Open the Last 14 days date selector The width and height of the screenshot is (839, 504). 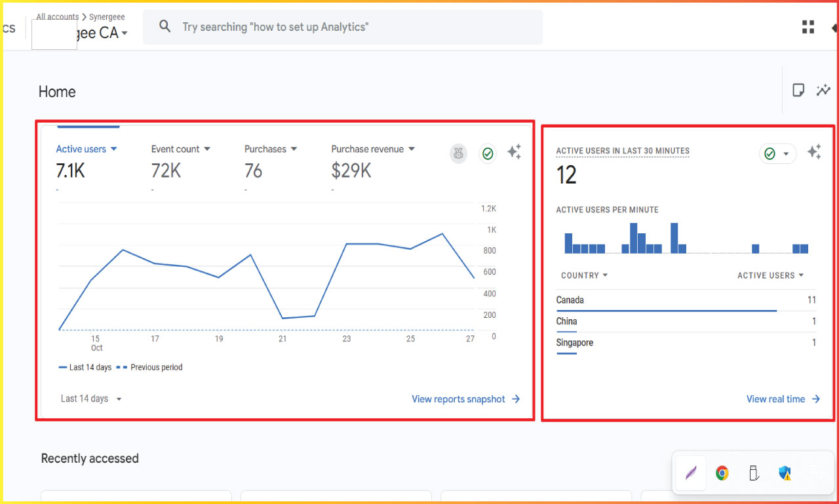[91, 398]
